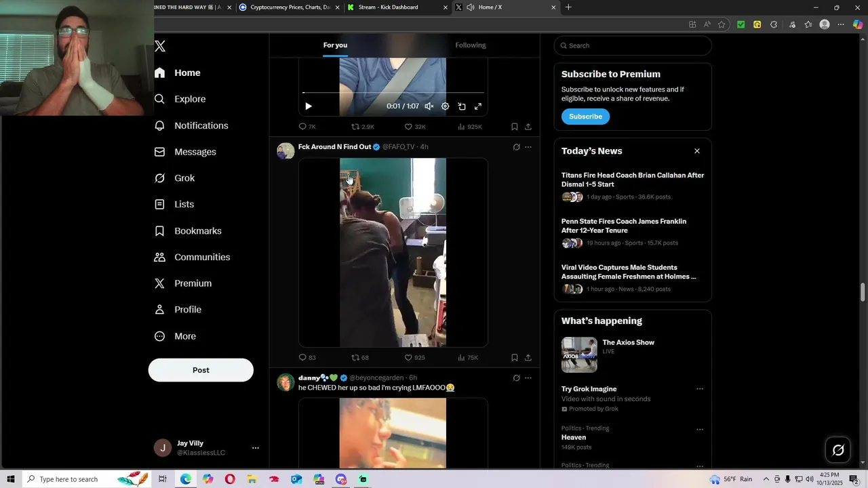
Task: Like the post with 32K likes
Action: click(x=415, y=127)
